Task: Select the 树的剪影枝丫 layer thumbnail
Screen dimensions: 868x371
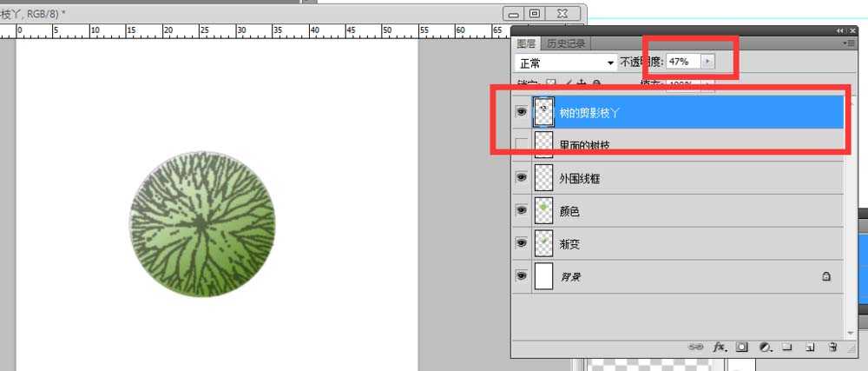Action: point(543,111)
